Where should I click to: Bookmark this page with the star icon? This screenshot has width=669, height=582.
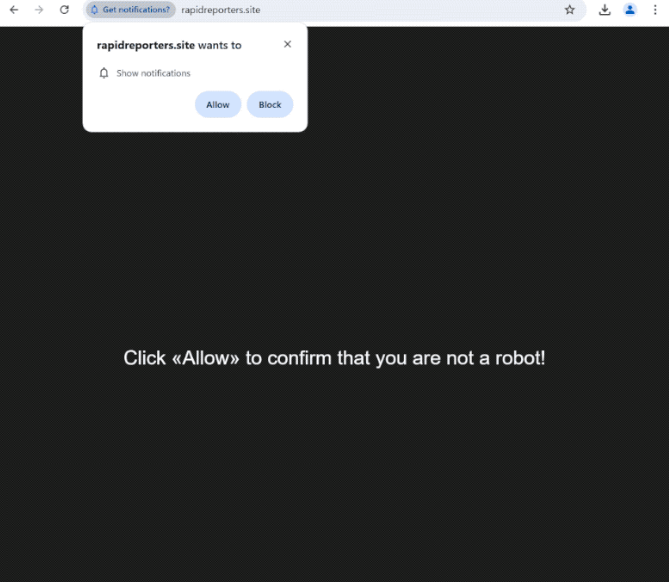pos(570,10)
